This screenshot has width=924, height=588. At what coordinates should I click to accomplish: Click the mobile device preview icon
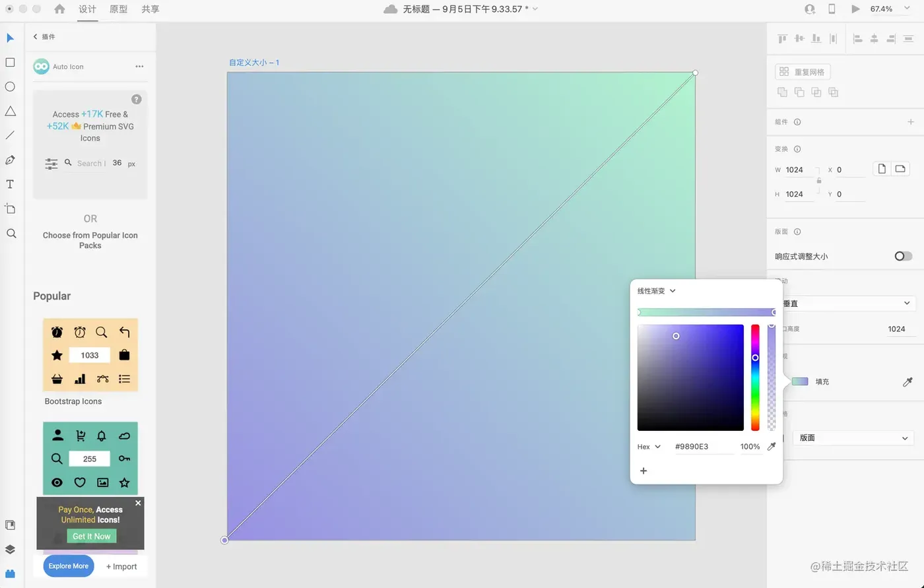pyautogui.click(x=832, y=9)
